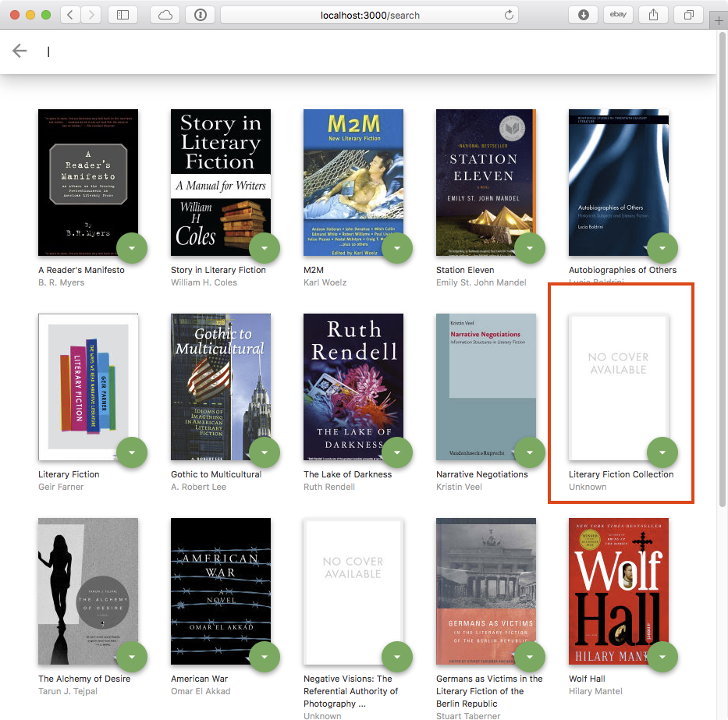Click The Alchemy of Desire cover
This screenshot has width=728, height=720.
tap(88, 591)
